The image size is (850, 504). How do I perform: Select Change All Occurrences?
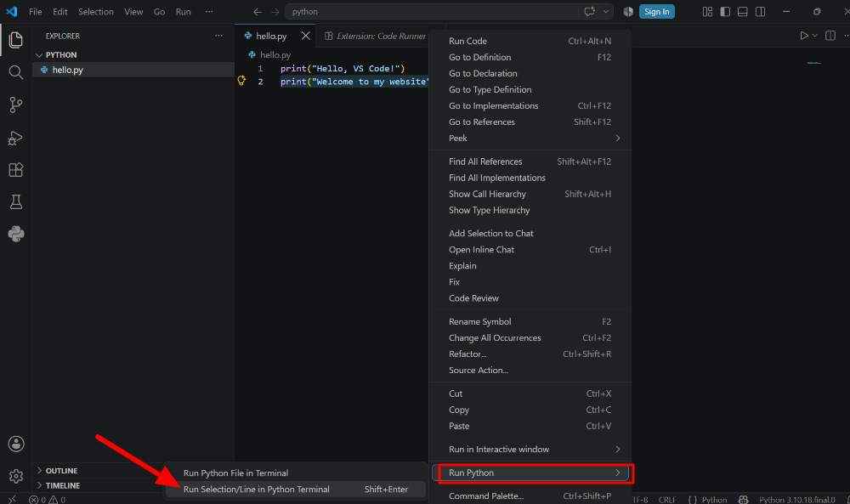[x=530, y=338]
